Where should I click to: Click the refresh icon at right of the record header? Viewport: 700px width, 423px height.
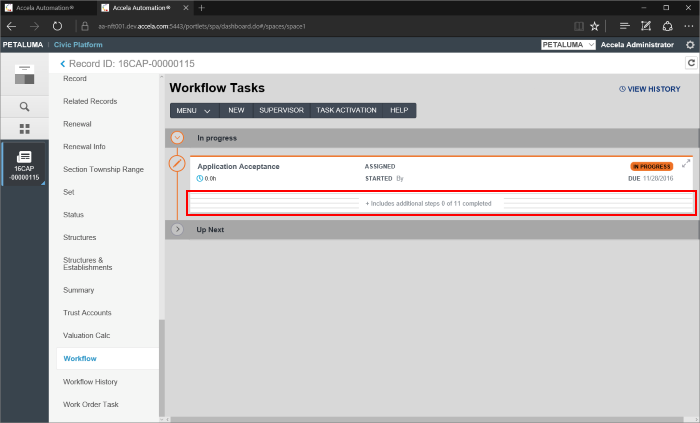coord(690,63)
